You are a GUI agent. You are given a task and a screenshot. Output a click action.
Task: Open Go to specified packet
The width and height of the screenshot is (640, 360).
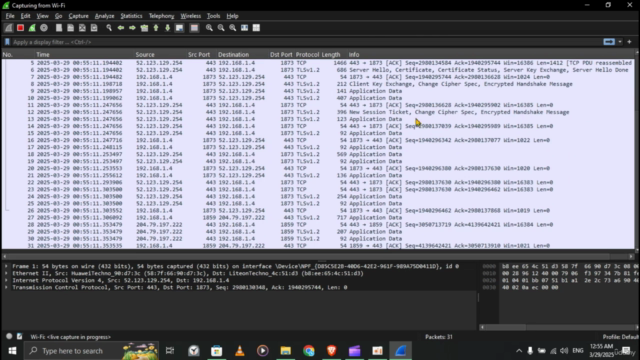point(144,28)
